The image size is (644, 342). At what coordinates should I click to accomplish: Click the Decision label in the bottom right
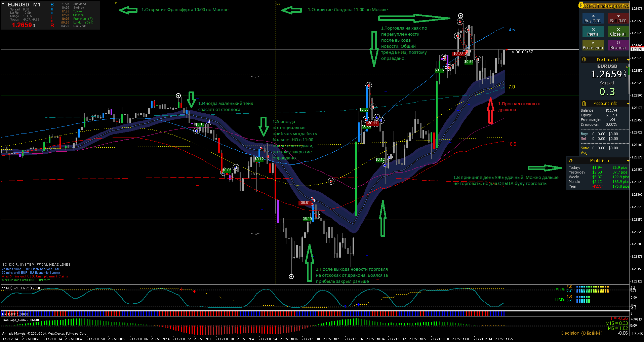[x=582, y=333]
